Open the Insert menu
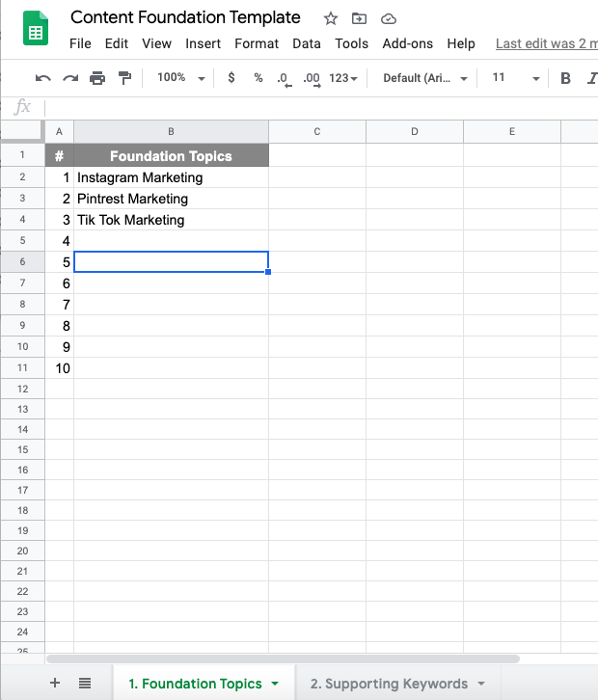The width and height of the screenshot is (598, 700). point(204,43)
